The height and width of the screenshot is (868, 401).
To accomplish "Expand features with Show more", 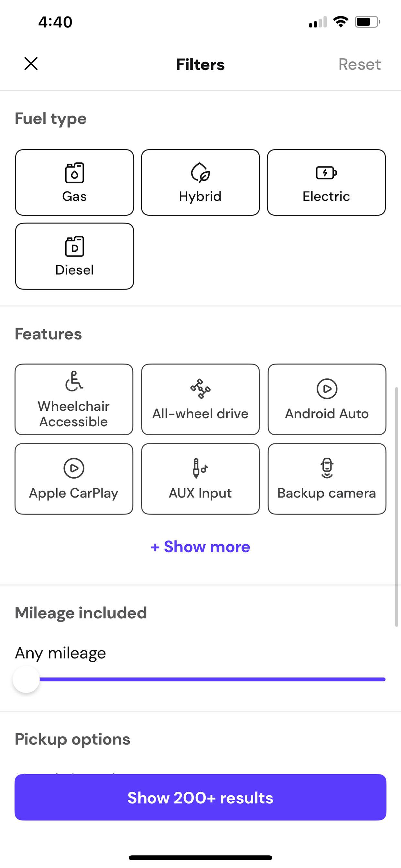I will click(x=200, y=547).
